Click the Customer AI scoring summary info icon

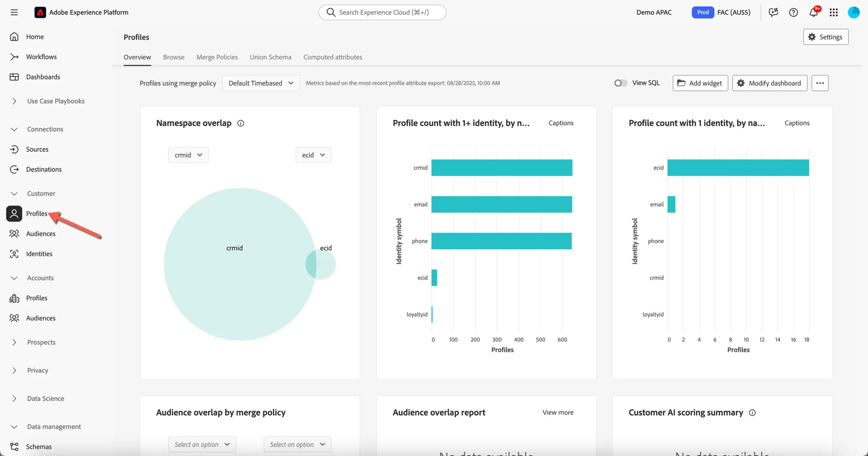(752, 413)
